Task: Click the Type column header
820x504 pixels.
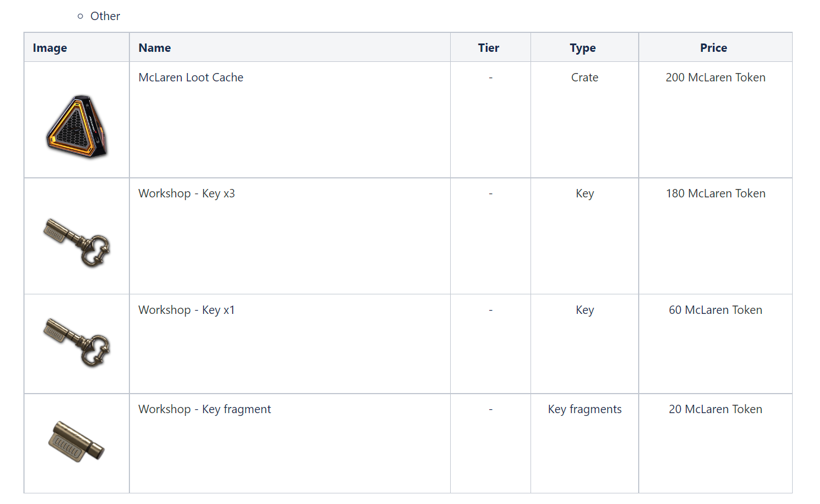Action: point(583,48)
